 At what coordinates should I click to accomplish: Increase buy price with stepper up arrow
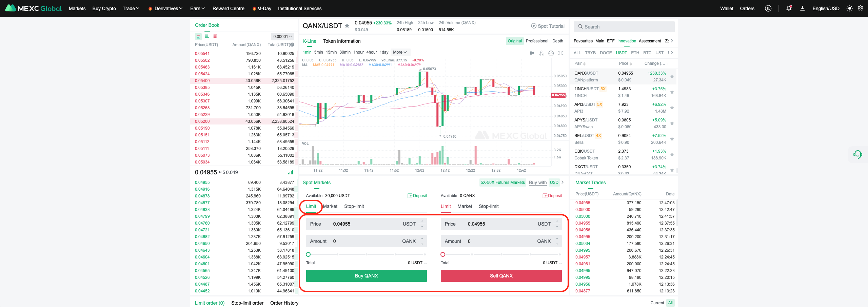click(x=422, y=221)
